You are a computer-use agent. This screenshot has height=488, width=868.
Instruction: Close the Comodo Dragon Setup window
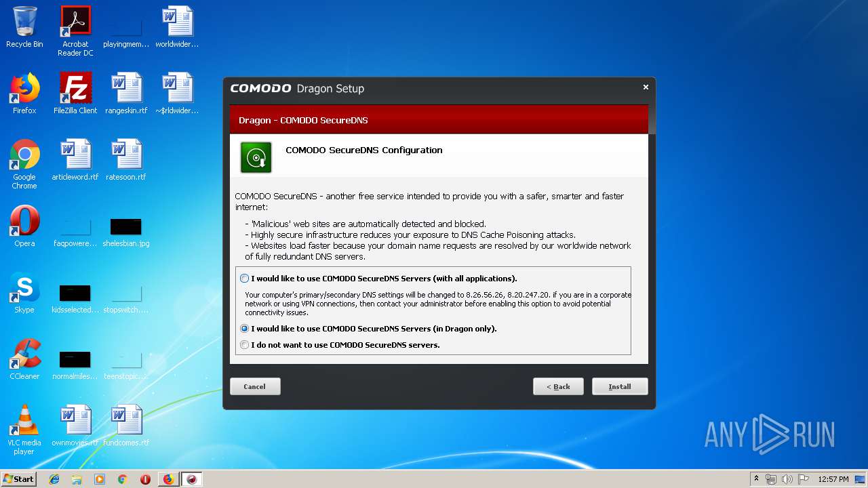click(x=646, y=87)
